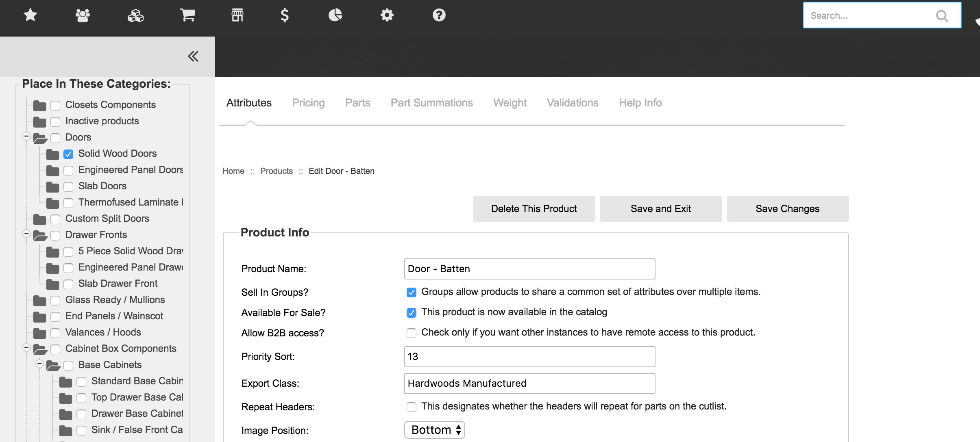This screenshot has height=442, width=980.
Task: Open the Image Position Bottom dropdown
Action: 434,430
